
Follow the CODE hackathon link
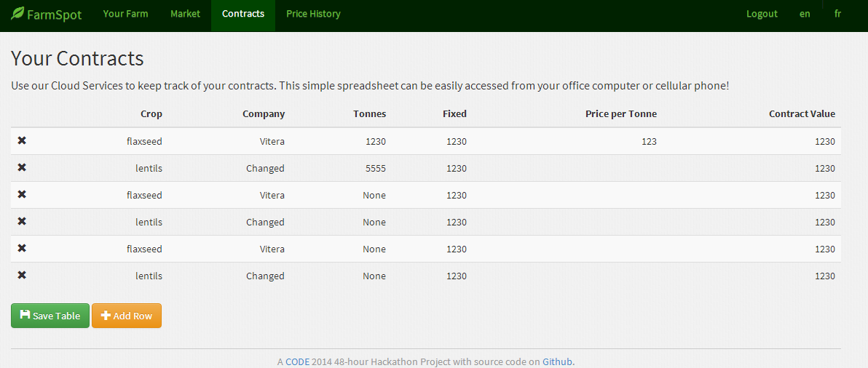tap(297, 361)
